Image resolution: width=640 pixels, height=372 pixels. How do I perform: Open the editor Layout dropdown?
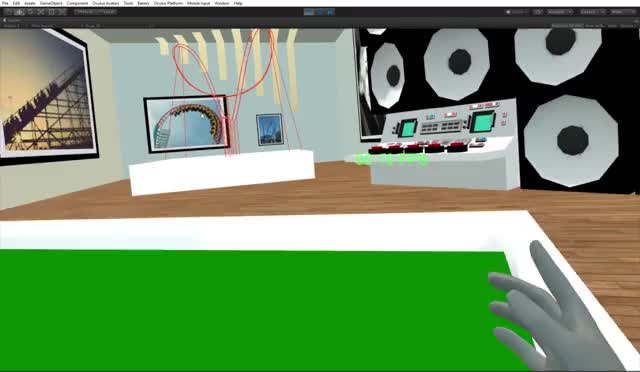pos(623,12)
